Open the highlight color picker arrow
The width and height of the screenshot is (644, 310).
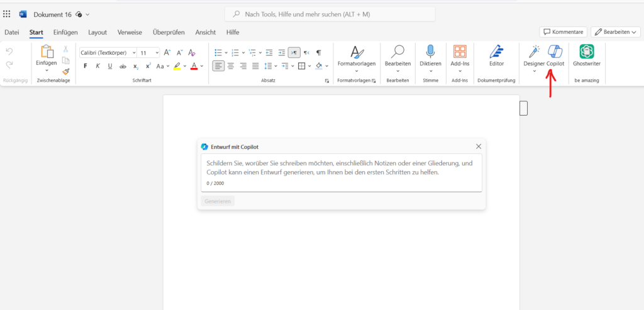185,65
